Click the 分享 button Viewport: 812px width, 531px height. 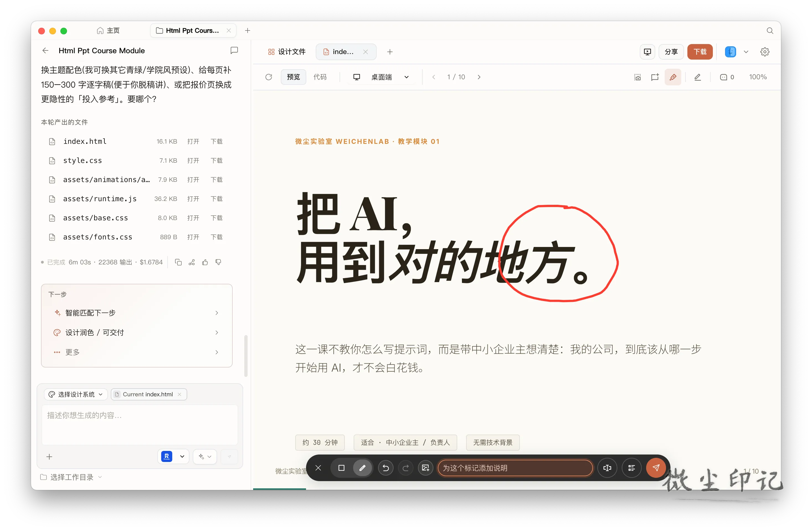pos(671,52)
